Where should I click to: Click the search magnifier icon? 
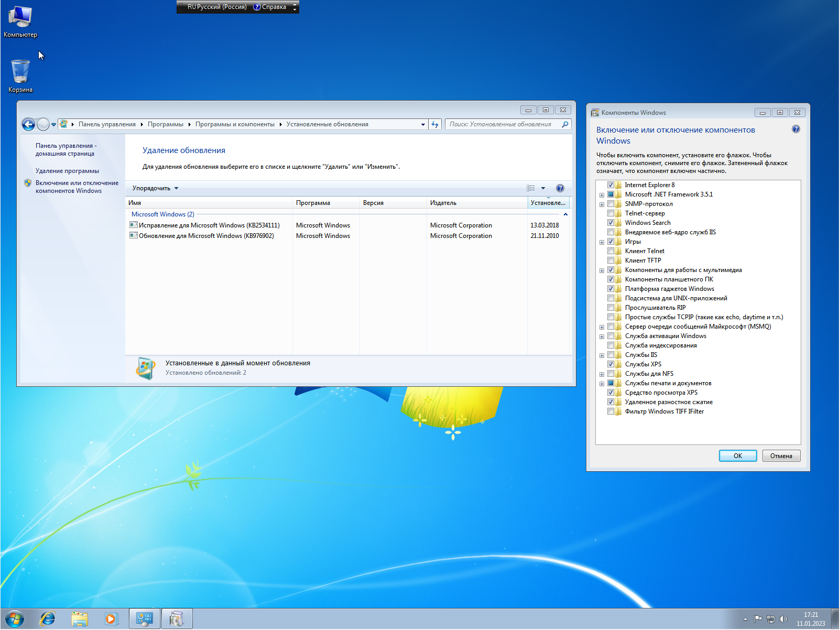[565, 124]
